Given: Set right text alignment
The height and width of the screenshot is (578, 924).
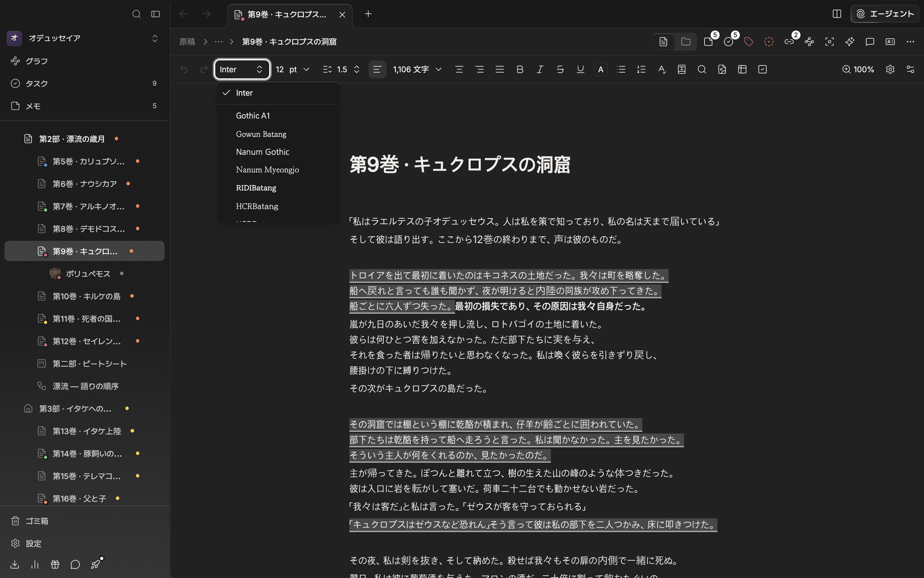Looking at the screenshot, I should pyautogui.click(x=480, y=70).
